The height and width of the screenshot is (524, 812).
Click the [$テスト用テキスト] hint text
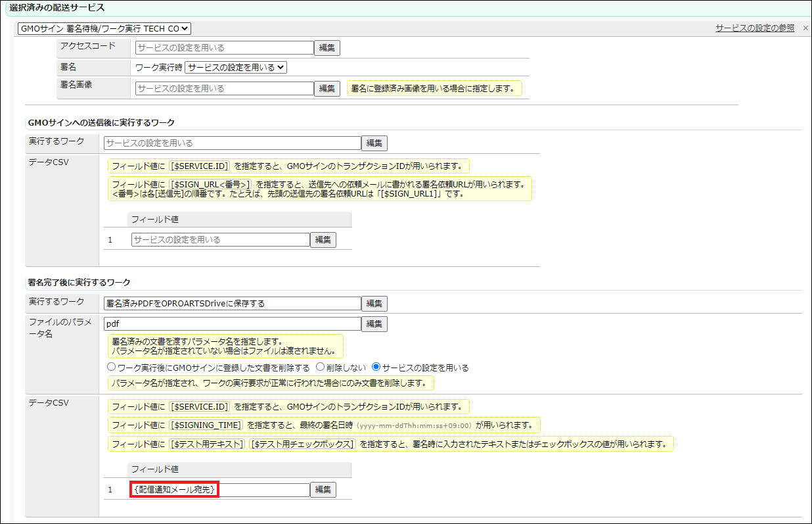point(208,444)
